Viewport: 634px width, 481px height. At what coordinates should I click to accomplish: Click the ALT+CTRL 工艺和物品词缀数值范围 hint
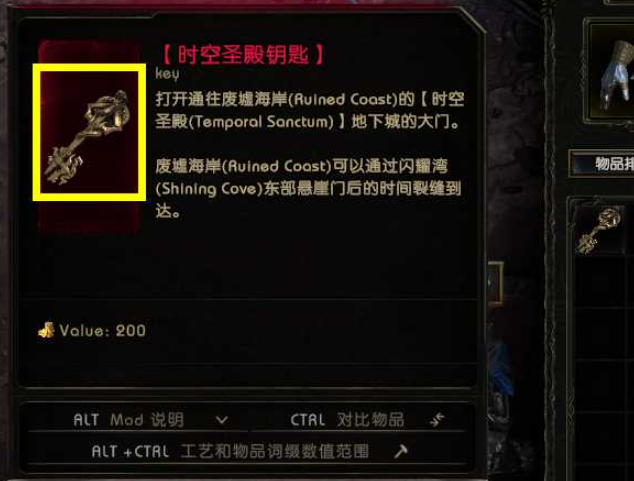[x=230, y=451]
